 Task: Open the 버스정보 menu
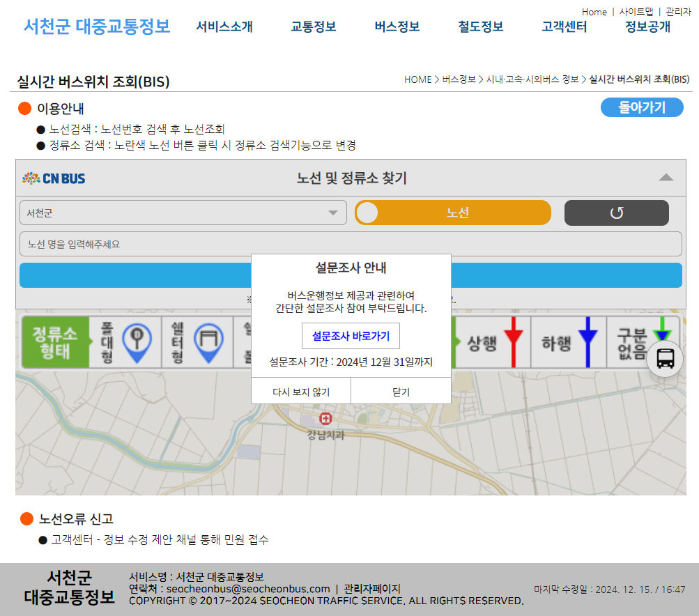pyautogui.click(x=397, y=26)
